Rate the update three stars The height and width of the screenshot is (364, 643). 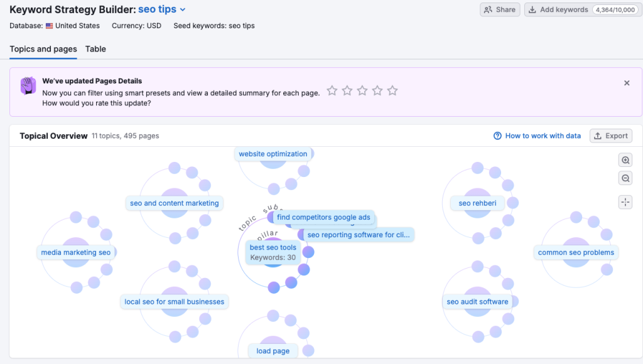point(362,90)
